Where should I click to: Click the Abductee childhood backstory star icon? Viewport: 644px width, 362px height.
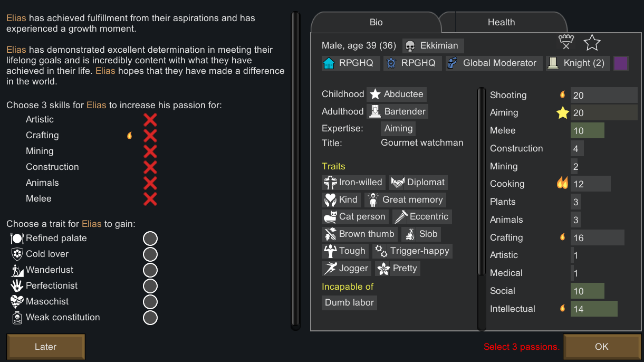(x=375, y=94)
